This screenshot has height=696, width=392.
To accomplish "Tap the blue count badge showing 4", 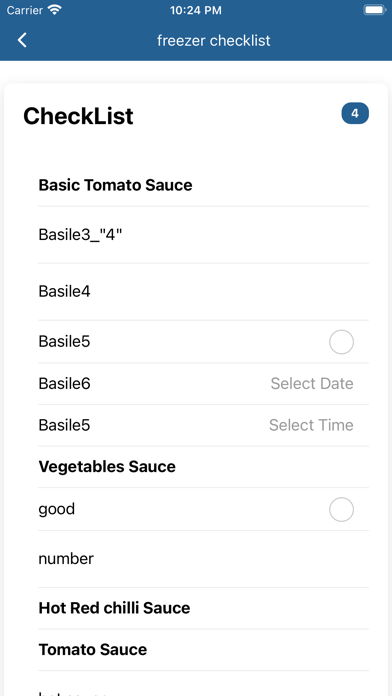I will click(355, 114).
